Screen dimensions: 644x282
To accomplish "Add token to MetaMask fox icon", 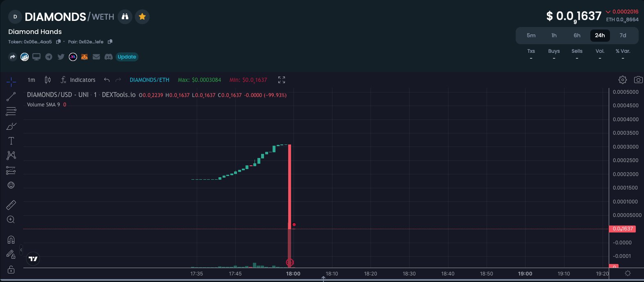I will click(84, 57).
